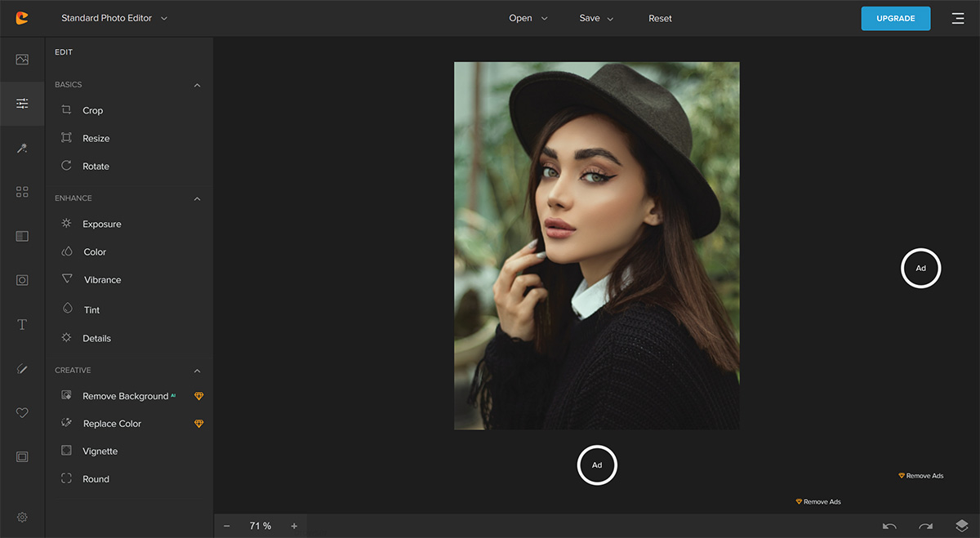Image resolution: width=980 pixels, height=538 pixels.
Task: Collapse the Basics section
Action: [x=197, y=85]
